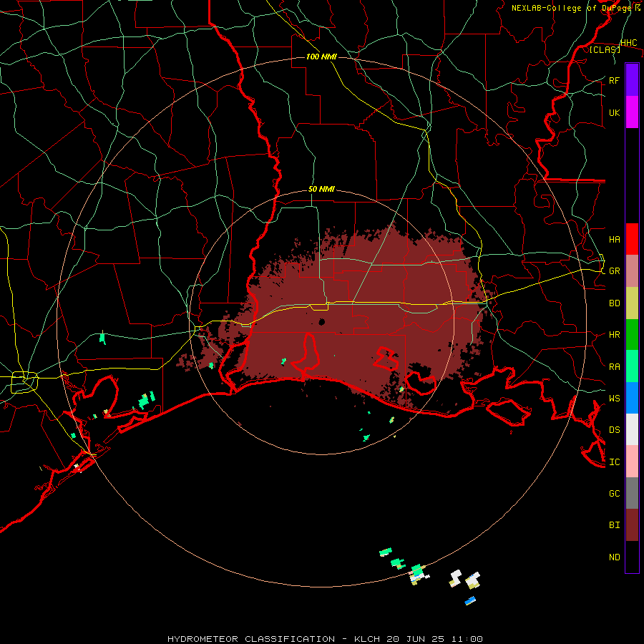Click the IC legend label

point(614,462)
